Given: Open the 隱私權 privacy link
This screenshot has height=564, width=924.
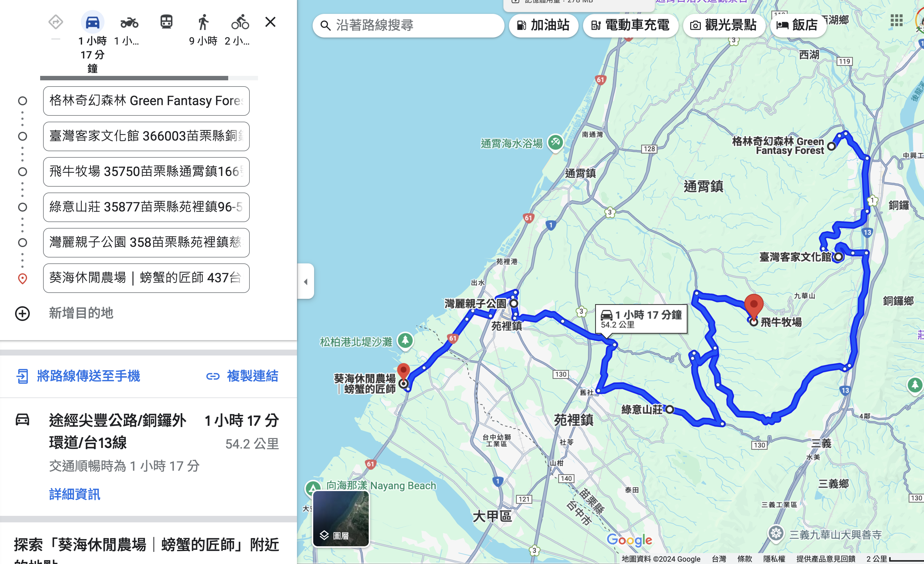Looking at the screenshot, I should pos(774,559).
